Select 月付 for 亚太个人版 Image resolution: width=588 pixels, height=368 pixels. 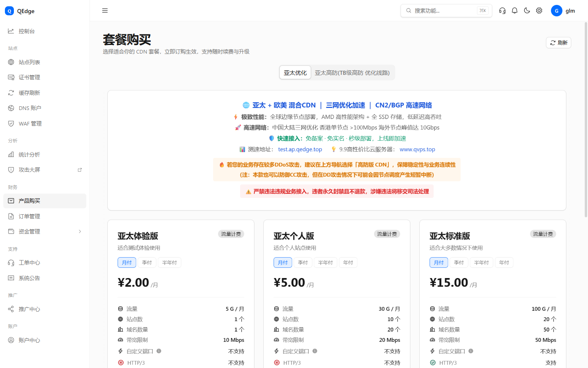tap(283, 263)
